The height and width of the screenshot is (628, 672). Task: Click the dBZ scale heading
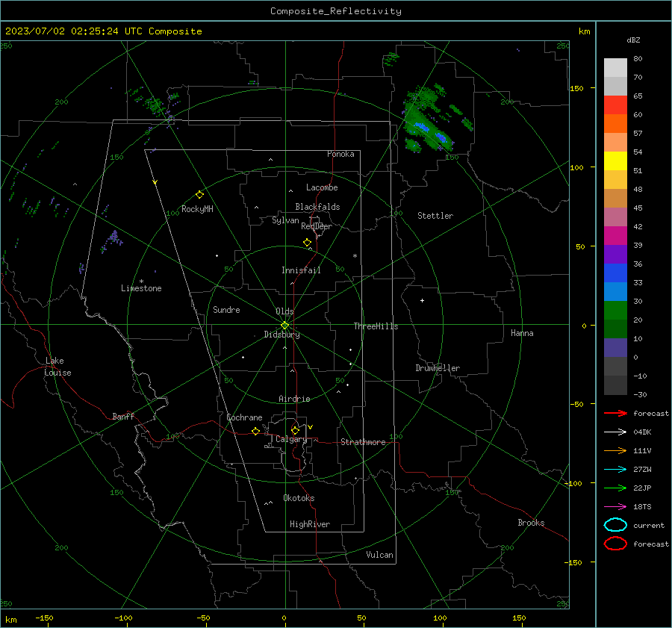coord(633,40)
